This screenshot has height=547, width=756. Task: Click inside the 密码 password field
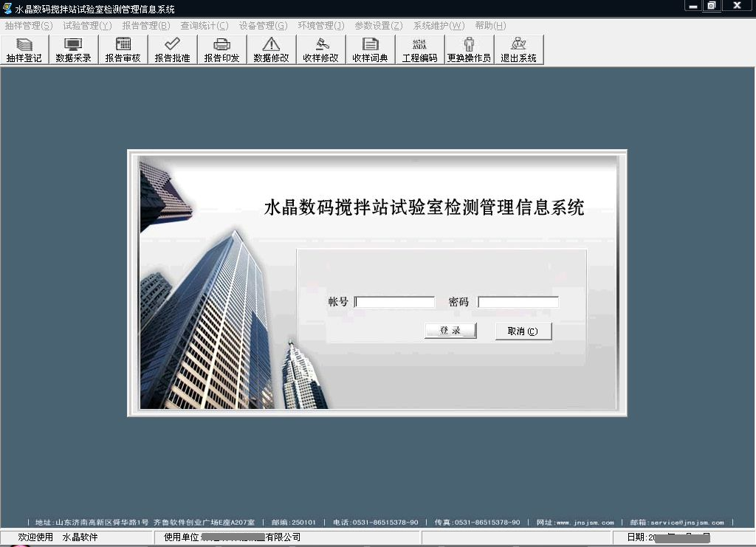pyautogui.click(x=518, y=303)
